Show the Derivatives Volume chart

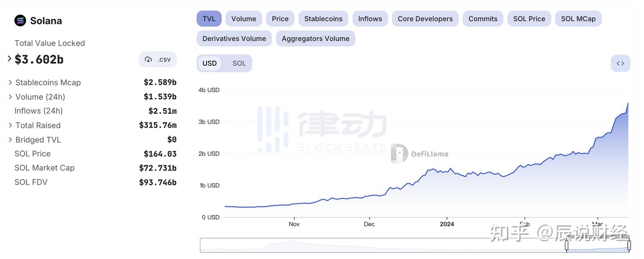click(234, 38)
